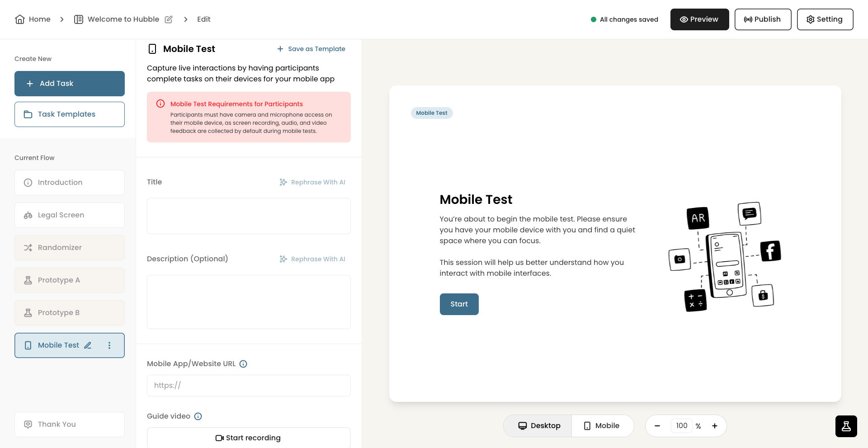Show info for Mobile App/Website URL
The height and width of the screenshot is (448, 868).
coord(243,364)
